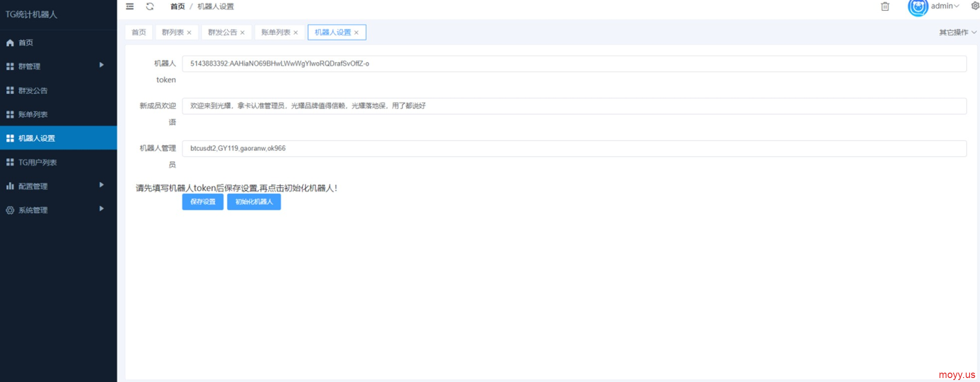Click the 保存设置 button
980x382 pixels.
click(203, 202)
